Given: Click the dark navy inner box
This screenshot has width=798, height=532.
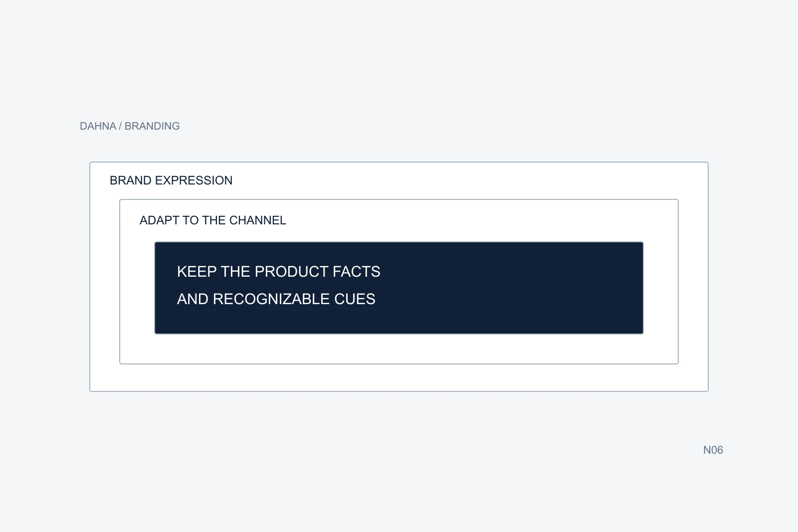Looking at the screenshot, I should coord(399,288).
